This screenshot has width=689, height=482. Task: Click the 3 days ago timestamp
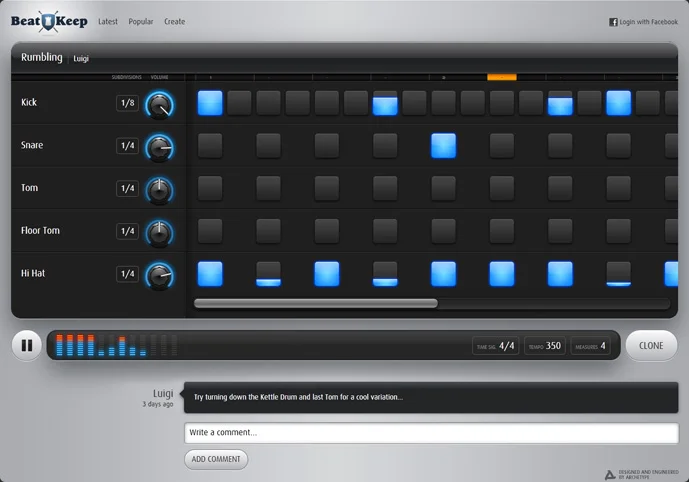[158, 404]
